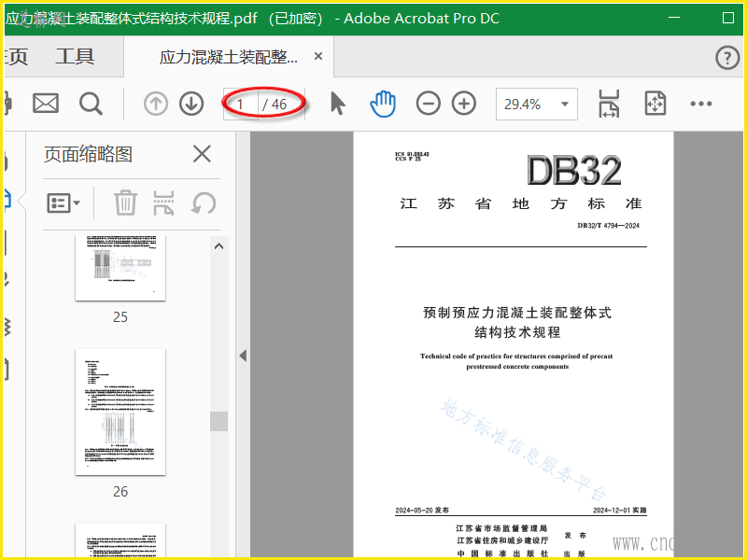Screen dimensions: 747x560
Task: Collapse the left navigation pane arrow
Action: (x=243, y=356)
